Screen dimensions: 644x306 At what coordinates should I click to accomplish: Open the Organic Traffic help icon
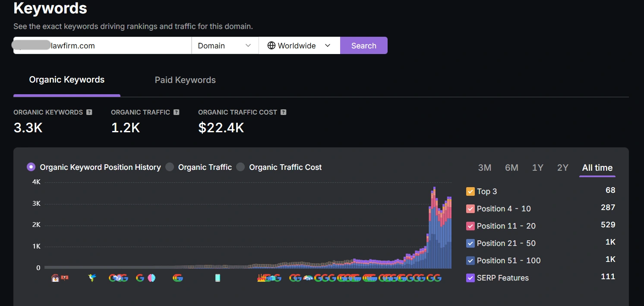tap(176, 112)
